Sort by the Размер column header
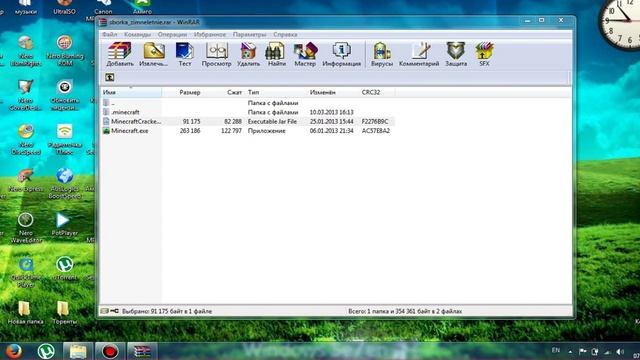Screen dimensions: 640x360 point(190,92)
